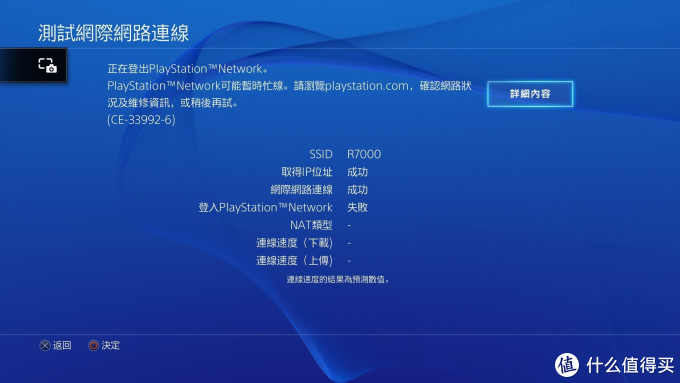This screenshot has width=680, height=383.
Task: Click the SSID label
Action: tap(321, 154)
